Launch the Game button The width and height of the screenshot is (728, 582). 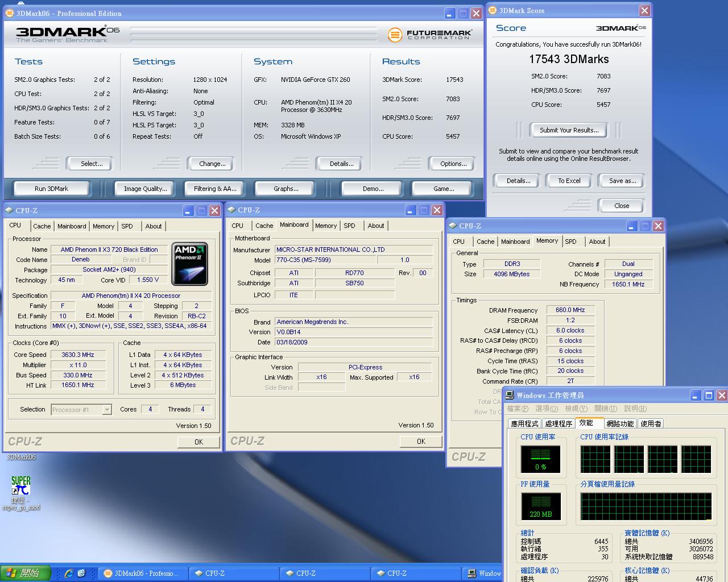coord(444,189)
